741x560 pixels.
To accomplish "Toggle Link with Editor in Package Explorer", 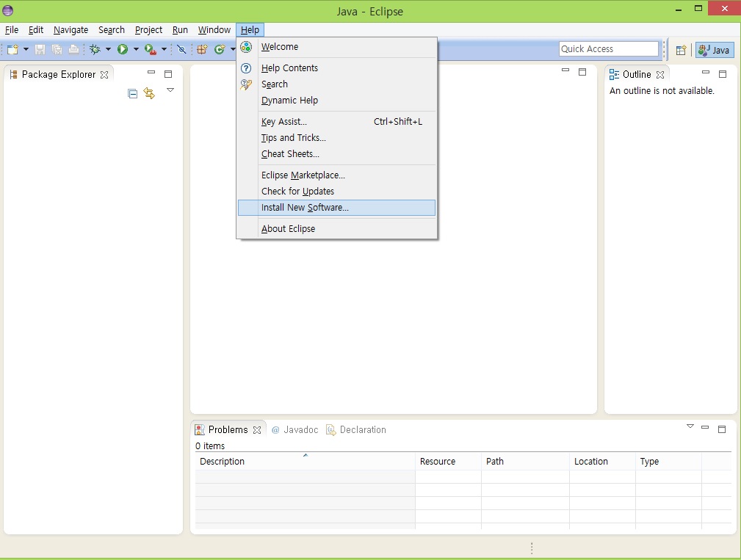I will pos(149,93).
